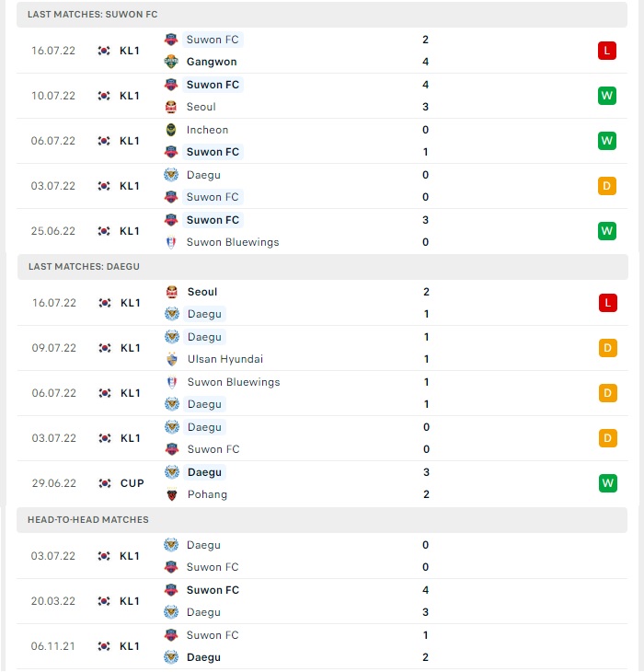Image resolution: width=644 pixels, height=672 pixels.
Task: Open the 20.03.22 Suwon FC vs Daegu head-to-head match
Action: [322, 601]
